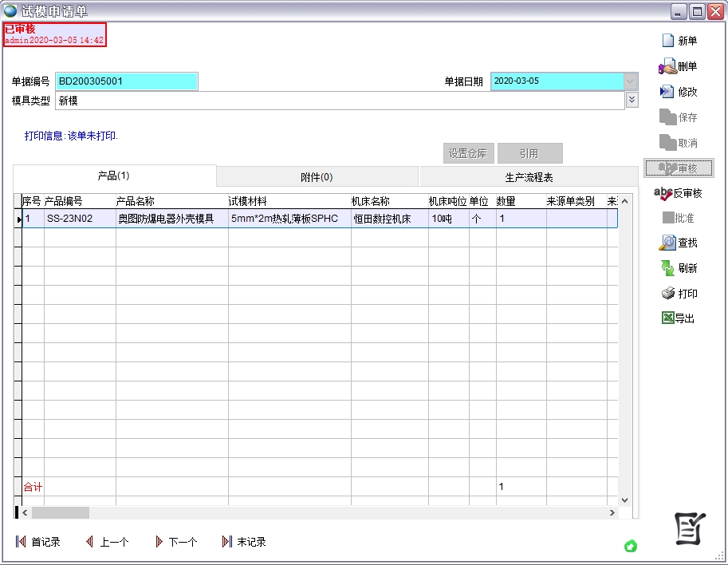The height and width of the screenshot is (565, 728).
Task: Click the 新单 new document icon
Action: coord(668,41)
